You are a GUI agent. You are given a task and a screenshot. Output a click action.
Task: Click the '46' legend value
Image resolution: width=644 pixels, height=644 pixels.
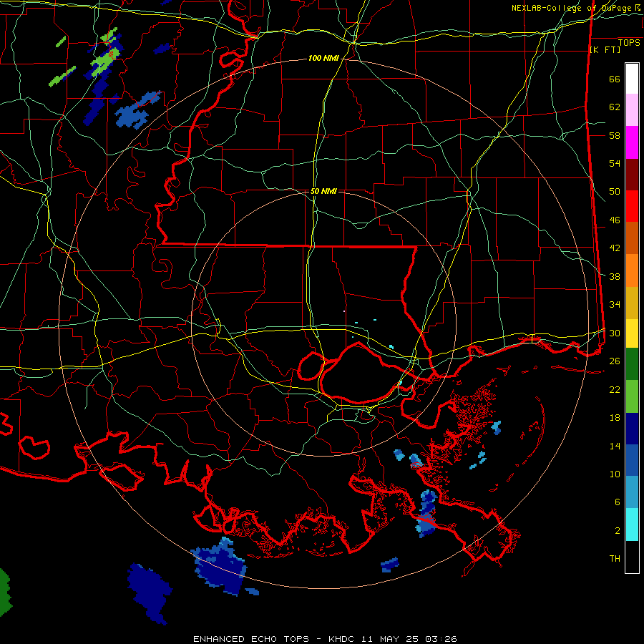(x=615, y=220)
